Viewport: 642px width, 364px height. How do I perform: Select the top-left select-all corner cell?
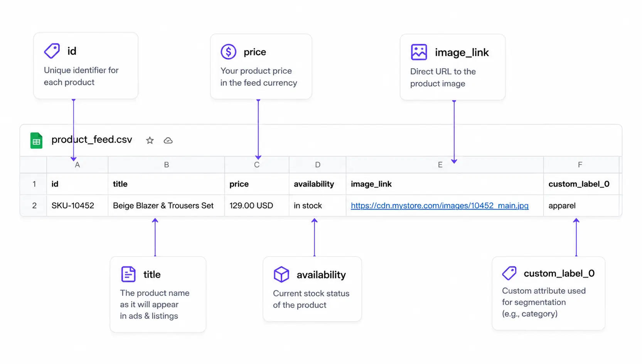(34, 165)
